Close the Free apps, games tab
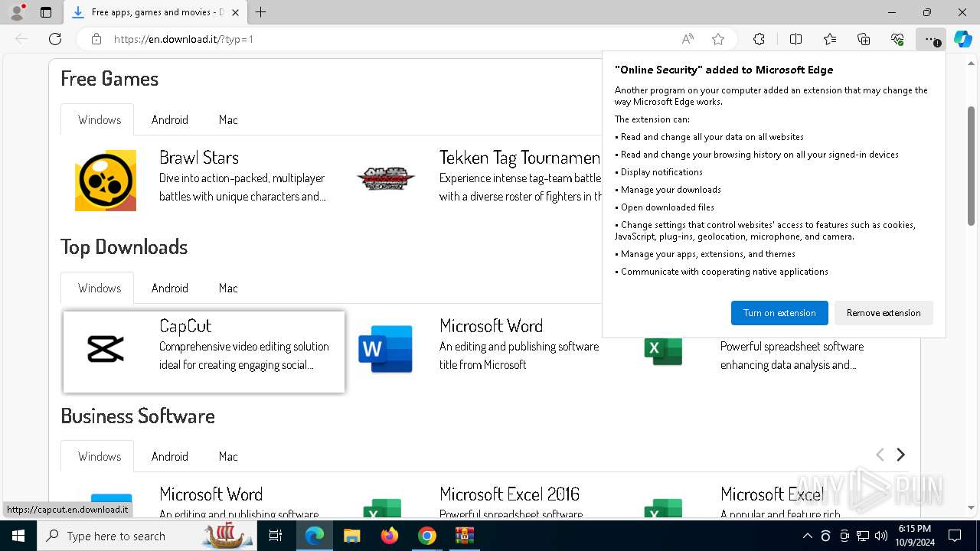The height and width of the screenshot is (551, 980). [235, 12]
